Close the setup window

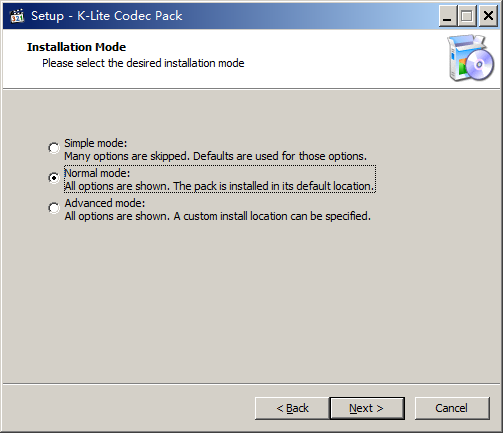488,16
